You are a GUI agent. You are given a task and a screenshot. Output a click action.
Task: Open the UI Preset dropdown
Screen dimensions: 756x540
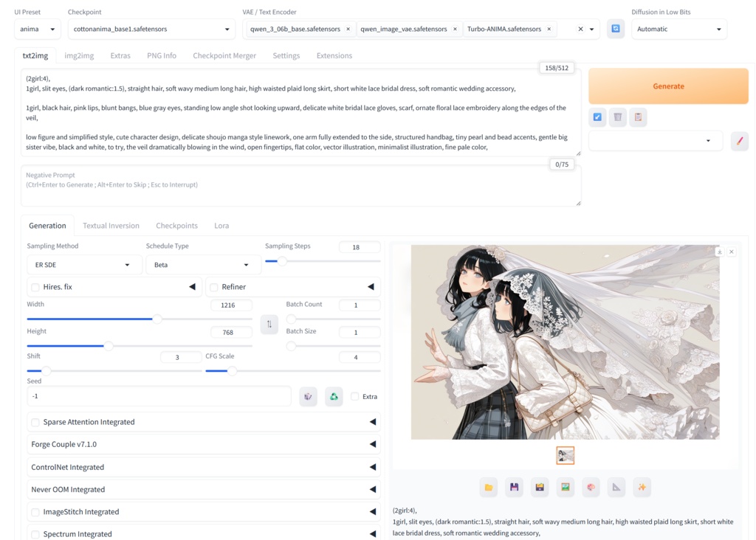38,29
